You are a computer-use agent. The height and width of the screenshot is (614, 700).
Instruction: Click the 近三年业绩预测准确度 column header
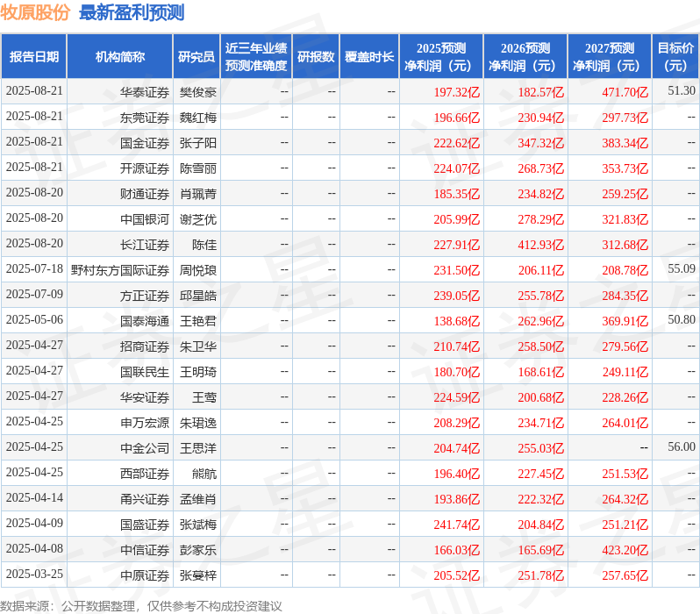256,57
